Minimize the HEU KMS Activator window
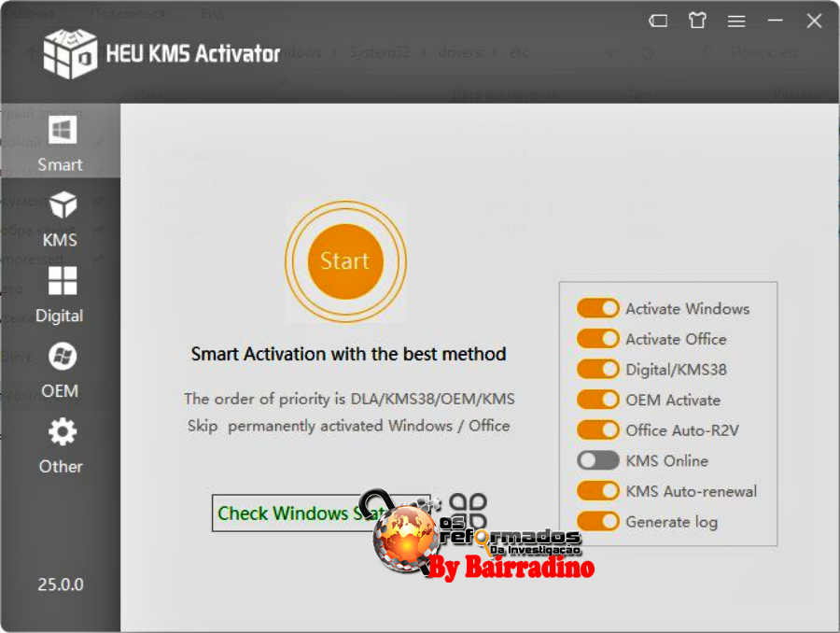 776,21
